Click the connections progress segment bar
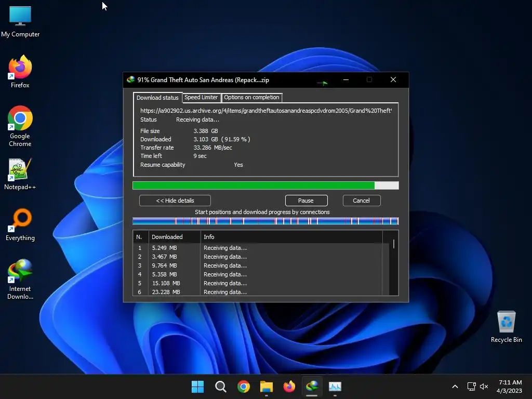 pyautogui.click(x=265, y=221)
